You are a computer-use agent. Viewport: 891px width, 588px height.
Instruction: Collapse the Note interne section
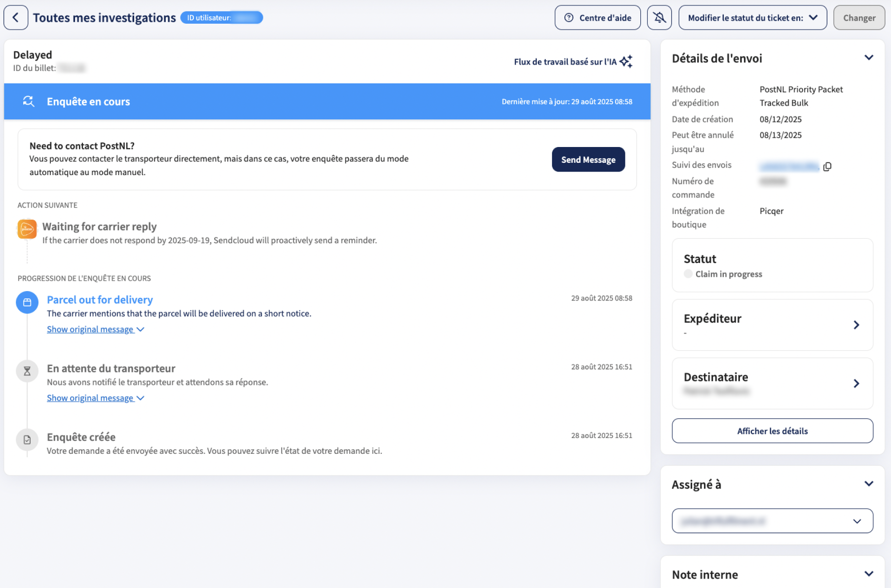pyautogui.click(x=869, y=574)
